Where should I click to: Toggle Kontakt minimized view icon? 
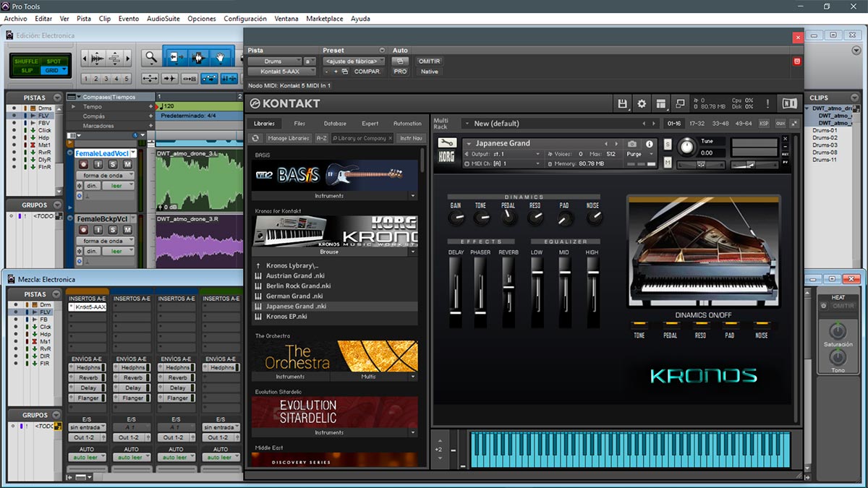tap(680, 104)
